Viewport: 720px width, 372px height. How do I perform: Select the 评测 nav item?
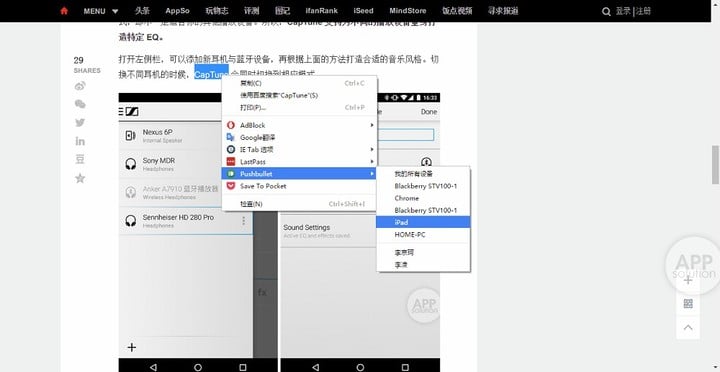coord(252,11)
